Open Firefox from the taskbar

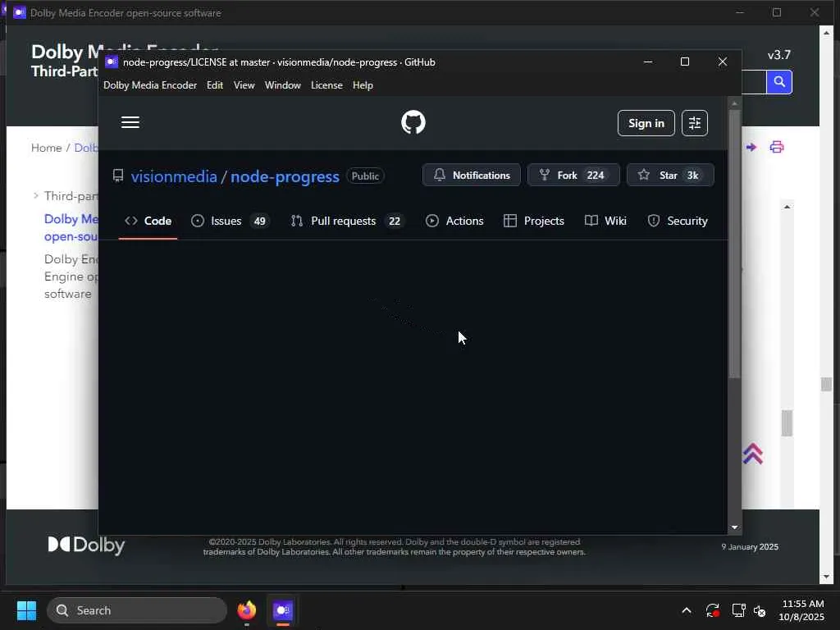pos(246,610)
